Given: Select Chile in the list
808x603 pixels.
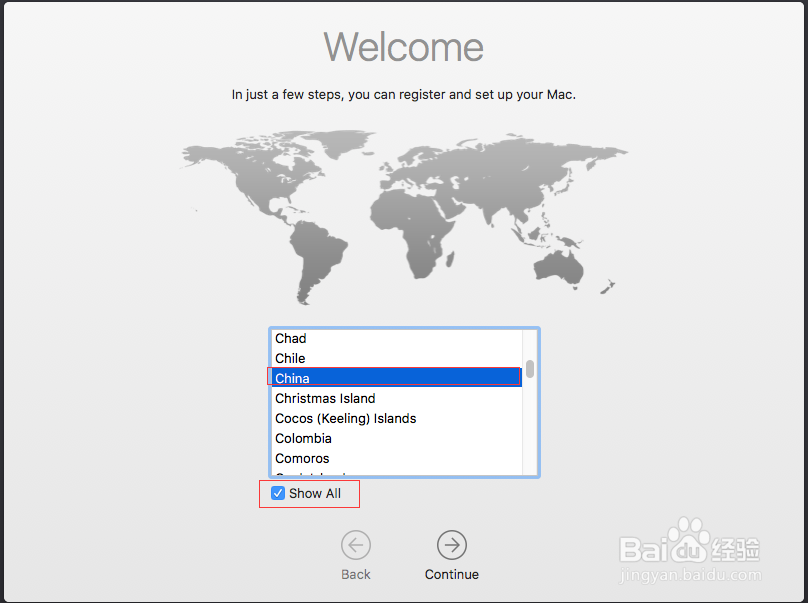Looking at the screenshot, I should coord(395,358).
